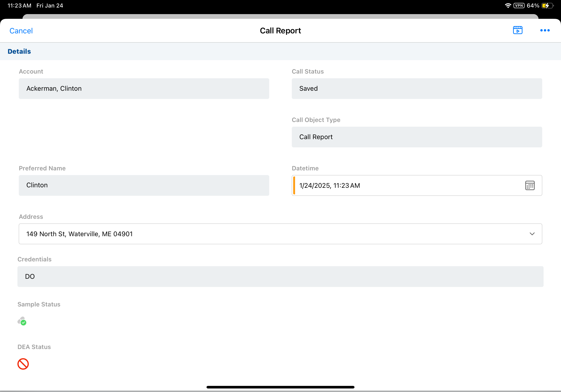Screen dimensions: 561x392
Task: Cancel the Call Report
Action: (21, 31)
